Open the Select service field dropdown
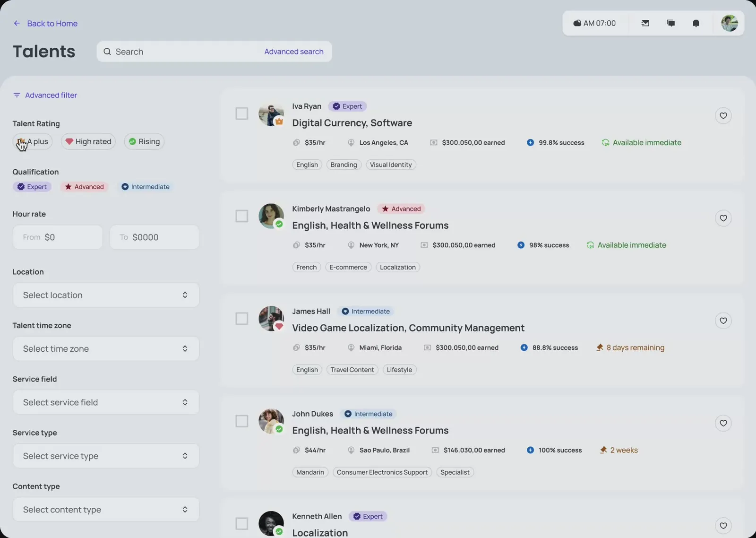The image size is (756, 538). coord(106,402)
